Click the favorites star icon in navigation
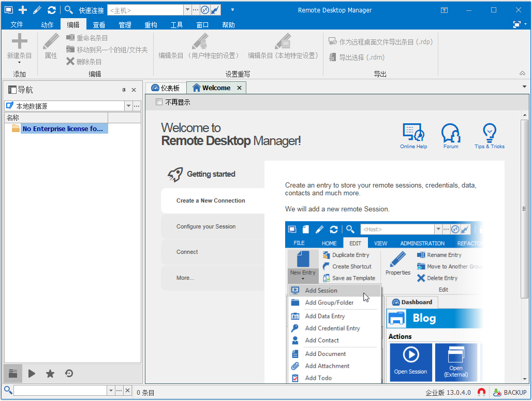The image size is (532, 401). click(50, 374)
